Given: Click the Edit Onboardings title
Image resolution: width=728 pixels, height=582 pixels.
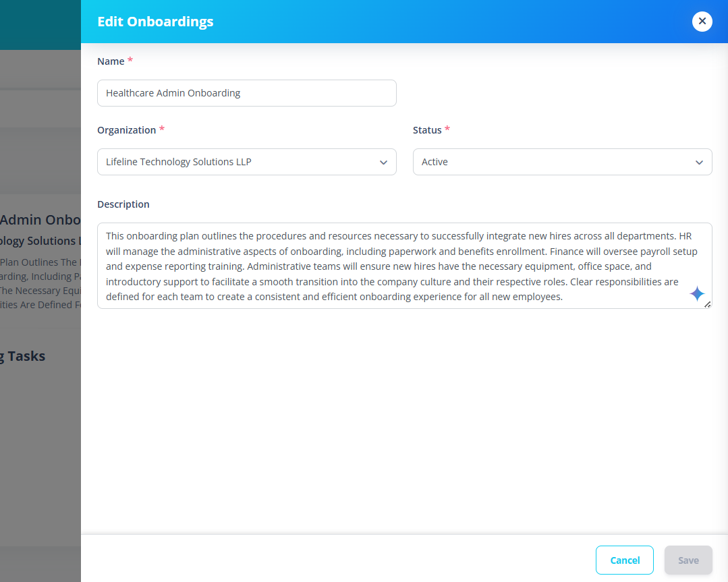Looking at the screenshot, I should [x=156, y=22].
